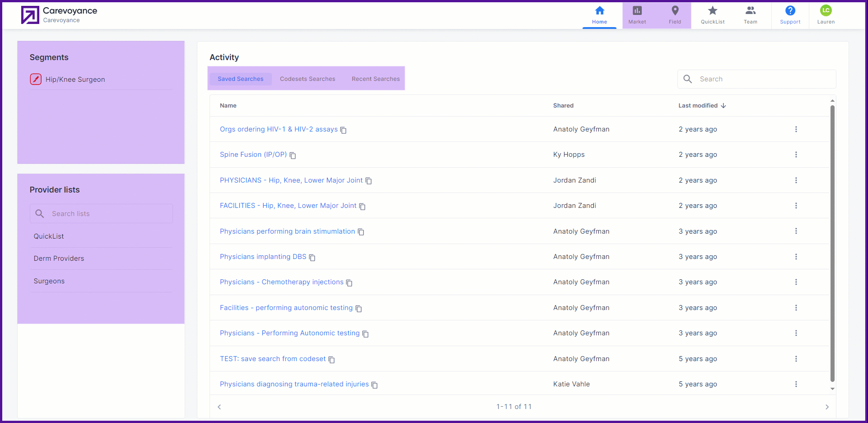Copy the 'Physicians implanting DBS' search
The width and height of the screenshot is (868, 423).
(x=312, y=258)
